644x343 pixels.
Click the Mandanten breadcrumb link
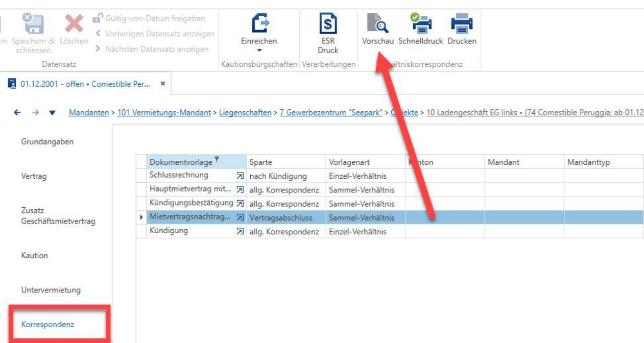tap(89, 113)
